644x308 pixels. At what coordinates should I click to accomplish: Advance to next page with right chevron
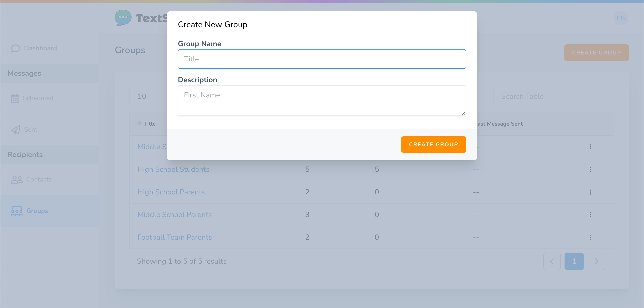pos(596,261)
